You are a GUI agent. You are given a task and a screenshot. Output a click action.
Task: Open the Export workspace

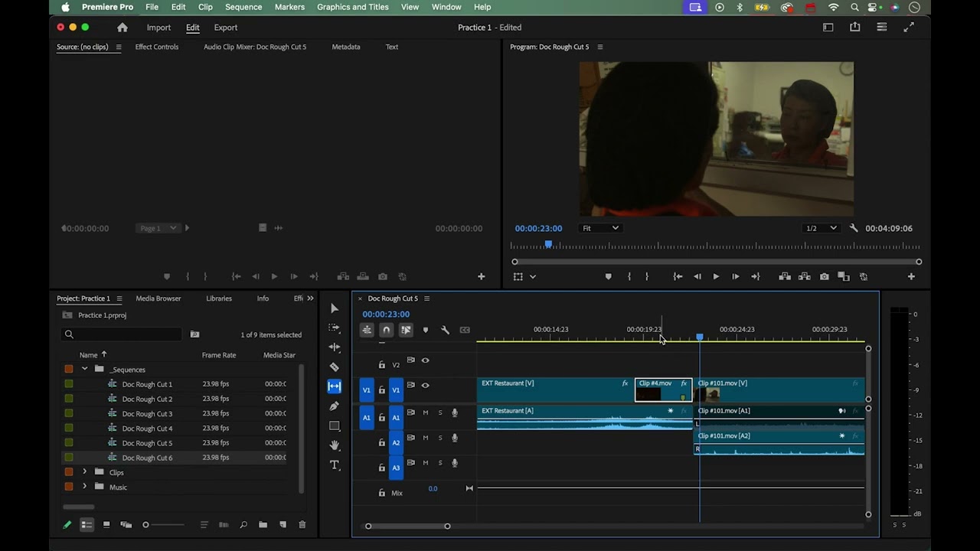pos(226,28)
